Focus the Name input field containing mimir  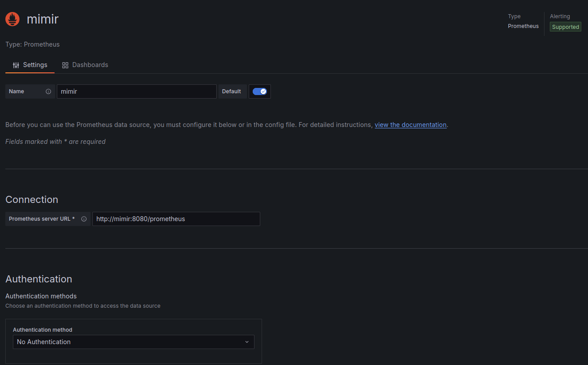coord(137,91)
